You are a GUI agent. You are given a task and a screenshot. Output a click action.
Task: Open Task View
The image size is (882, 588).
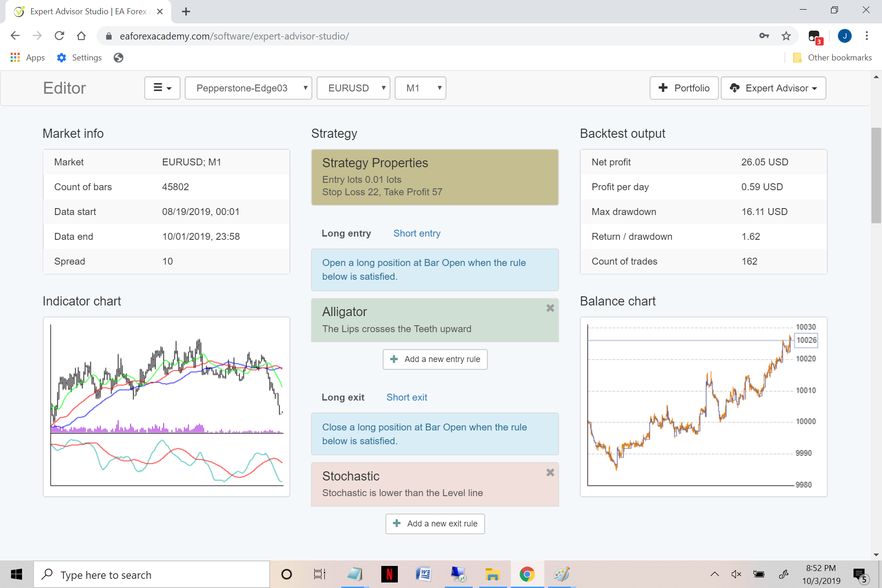point(320,574)
